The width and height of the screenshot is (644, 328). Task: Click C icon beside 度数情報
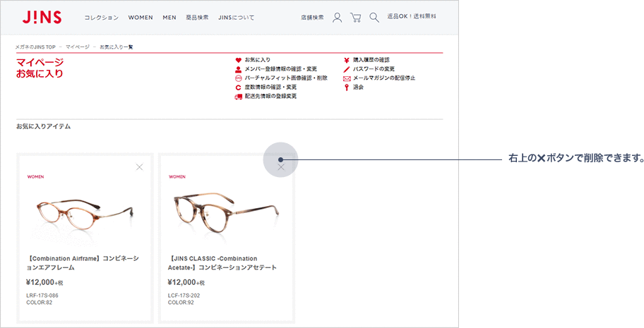(238, 87)
